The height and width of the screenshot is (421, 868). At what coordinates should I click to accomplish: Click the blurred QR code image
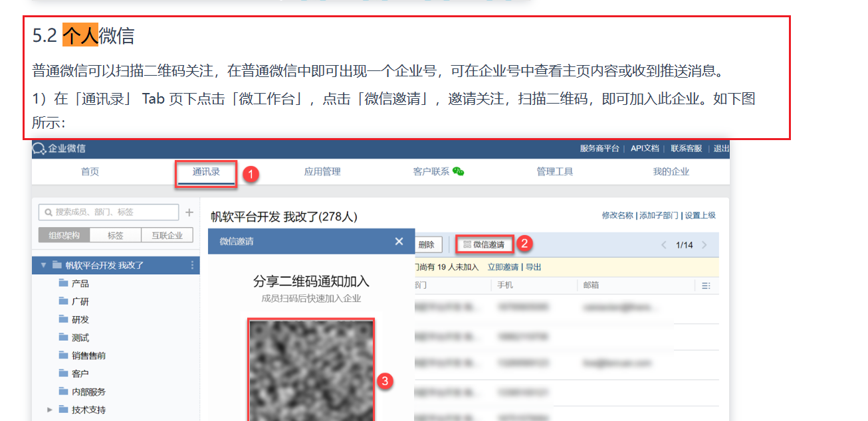(x=311, y=370)
